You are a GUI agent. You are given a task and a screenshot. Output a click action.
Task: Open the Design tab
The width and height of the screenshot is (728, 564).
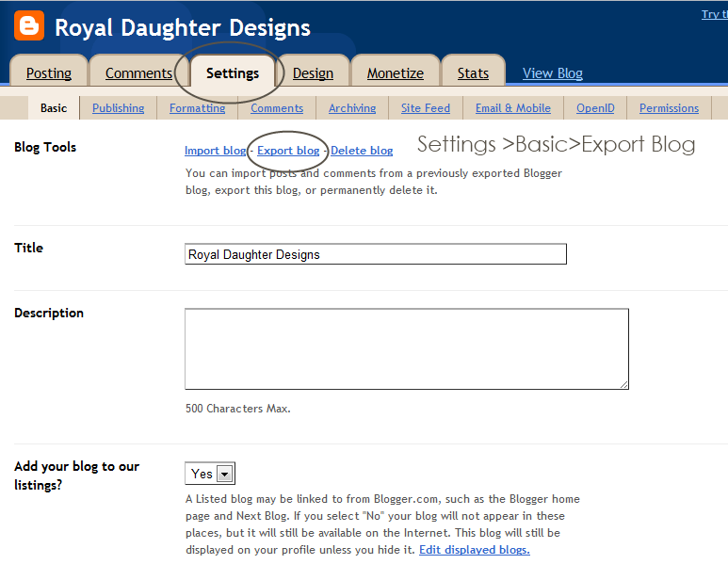click(x=313, y=73)
